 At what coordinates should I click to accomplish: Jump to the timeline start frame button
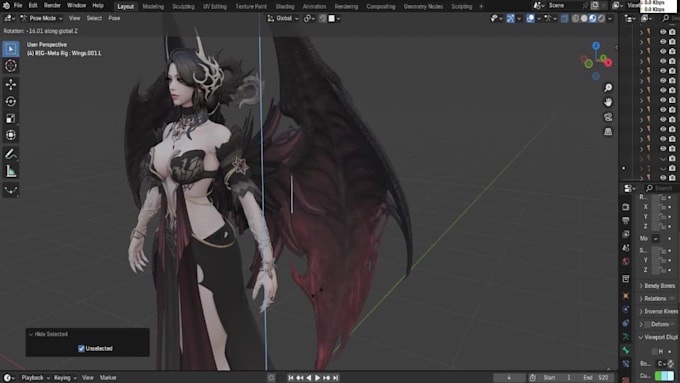(291, 378)
